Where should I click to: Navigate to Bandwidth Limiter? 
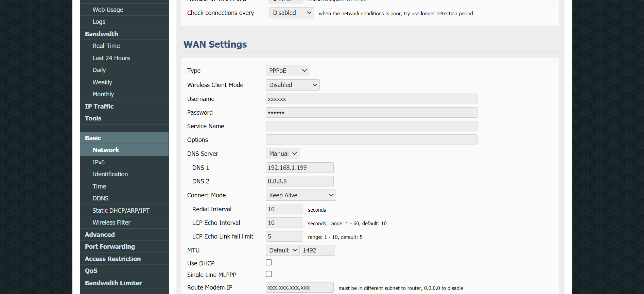pos(113,283)
